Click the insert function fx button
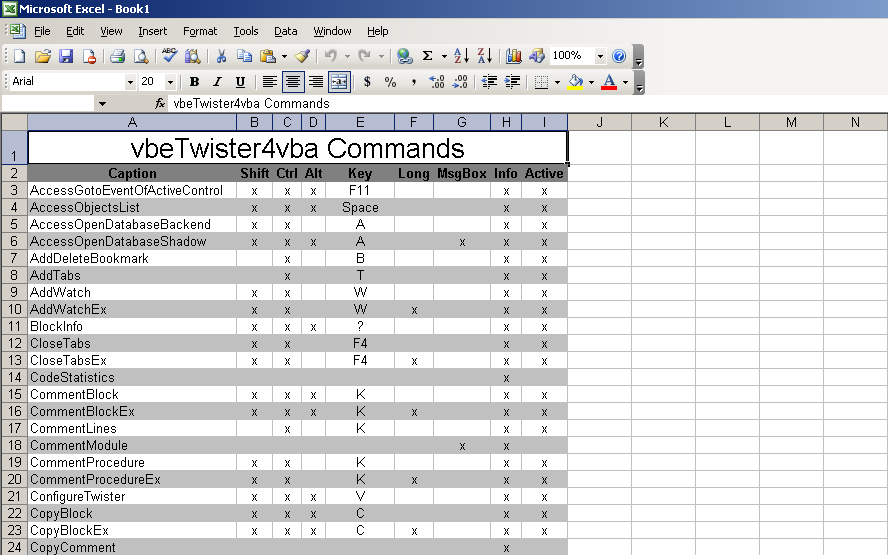The image size is (888, 555). (x=160, y=104)
